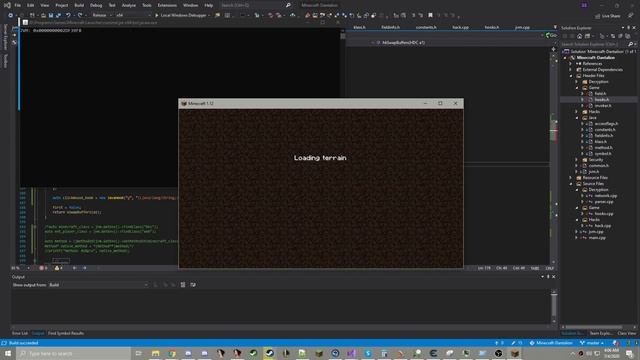Select network.cpp under Source Files
Screen dimensions: 640x360
(x=606, y=196)
